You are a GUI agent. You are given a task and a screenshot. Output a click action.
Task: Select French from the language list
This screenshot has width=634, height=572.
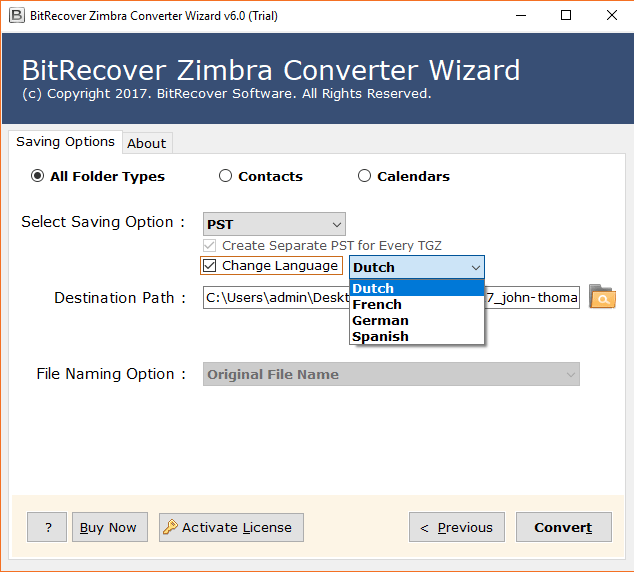tap(417, 304)
